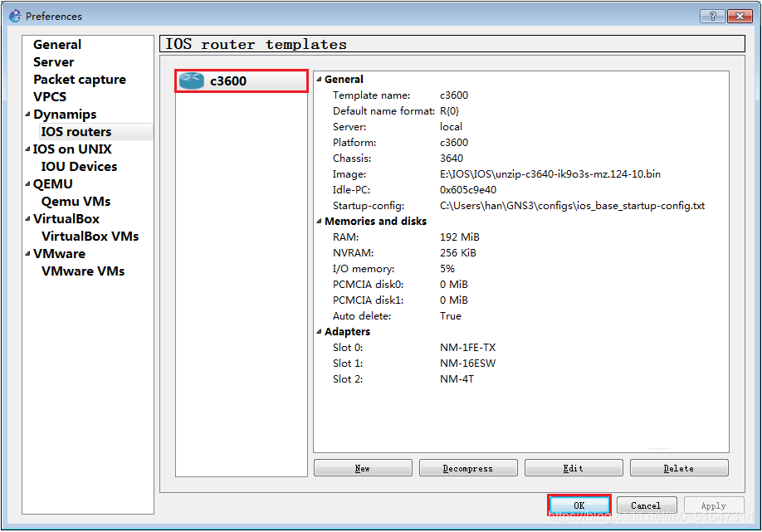Click the Image path ending in 124-10.bin
762x532 pixels.
click(550, 174)
